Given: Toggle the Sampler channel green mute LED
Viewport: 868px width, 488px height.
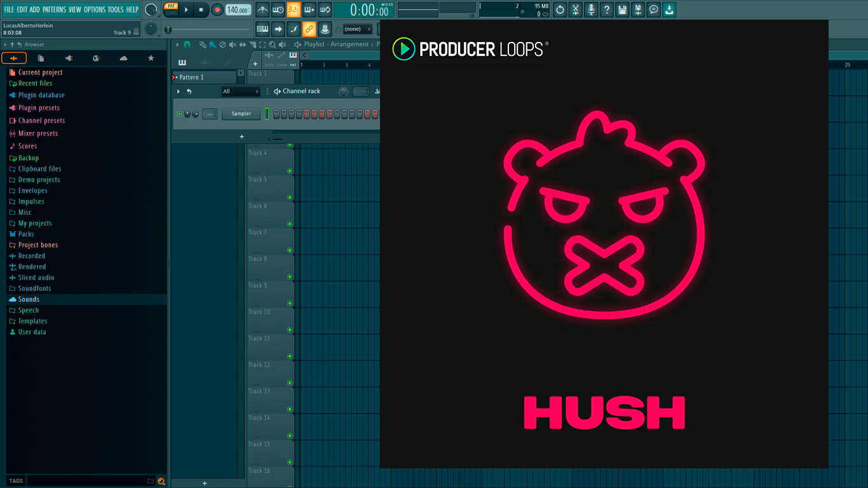Looking at the screenshot, I should [179, 114].
